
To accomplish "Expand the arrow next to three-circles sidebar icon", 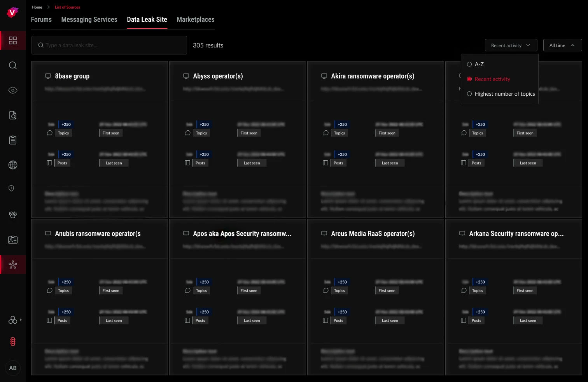I will coord(21,320).
